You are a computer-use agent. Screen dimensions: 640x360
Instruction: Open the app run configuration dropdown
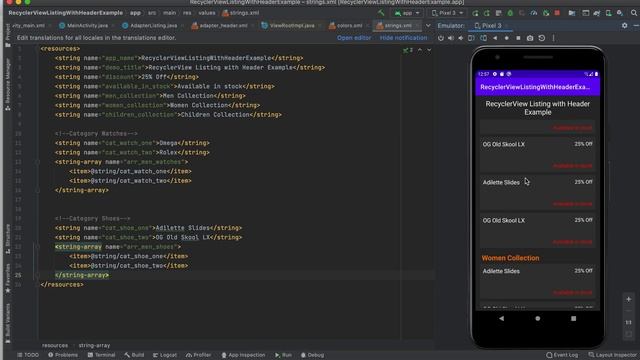pyautogui.click(x=407, y=13)
